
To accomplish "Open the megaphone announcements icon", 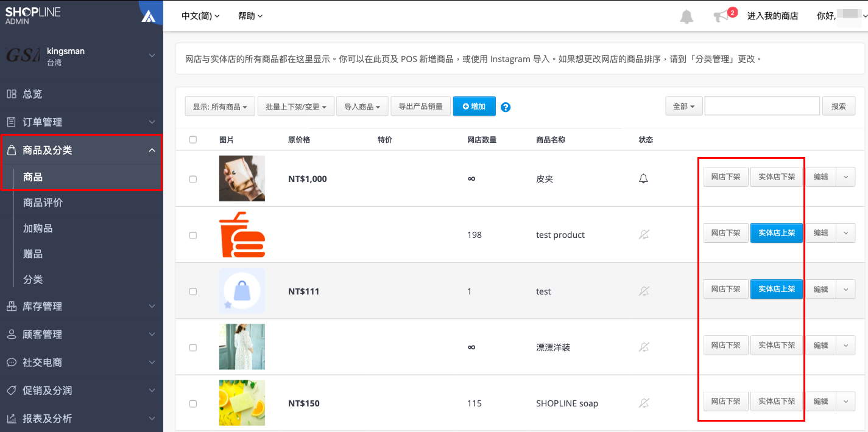I will (x=721, y=16).
